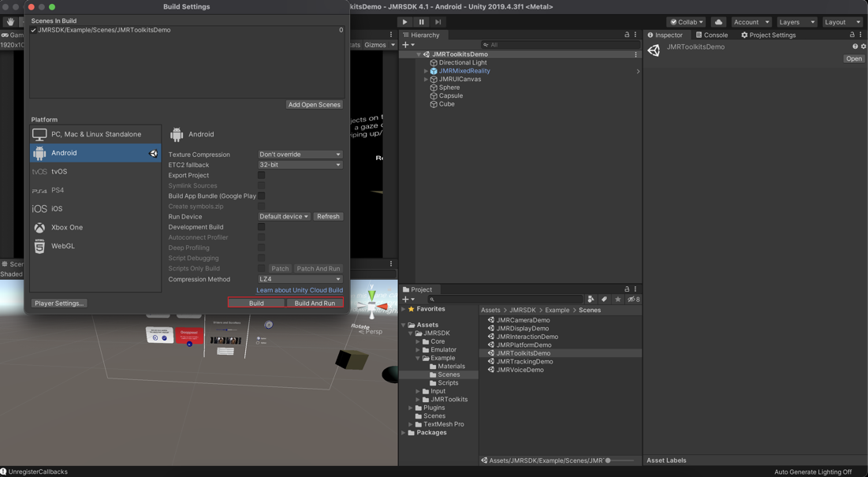Enable the Export Project checkbox
Screen dimensions: 868x477
[x=262, y=175]
